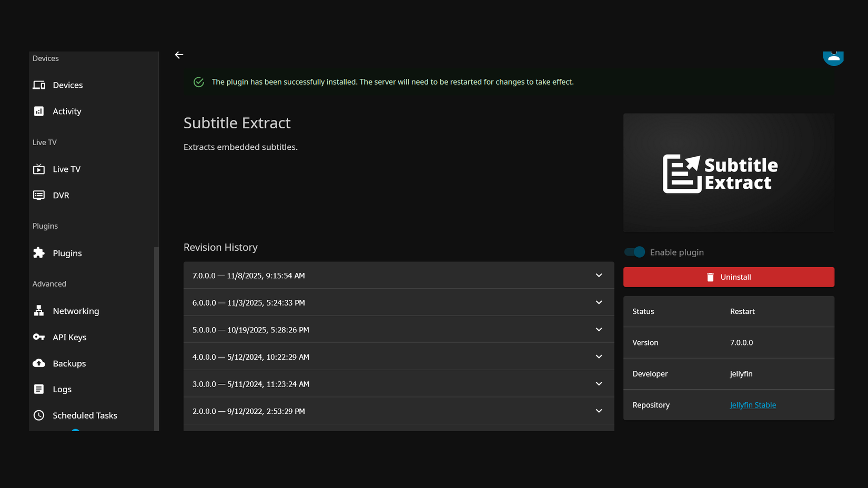Click the DVR icon
The height and width of the screenshot is (488, 868).
(x=39, y=195)
